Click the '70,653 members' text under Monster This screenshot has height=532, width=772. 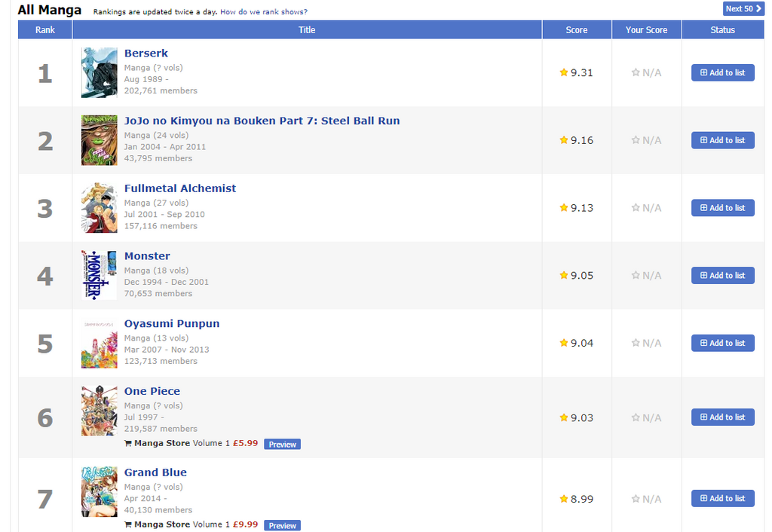[x=158, y=293]
